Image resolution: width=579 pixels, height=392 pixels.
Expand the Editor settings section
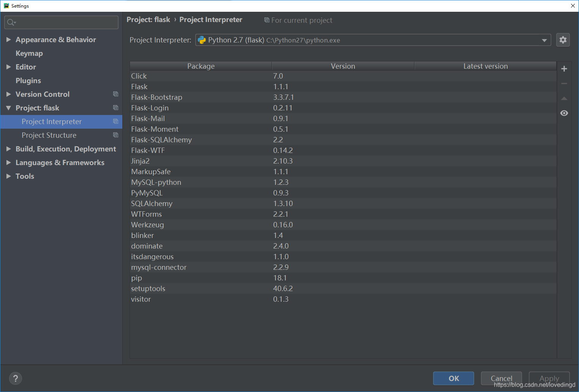[x=8, y=67]
